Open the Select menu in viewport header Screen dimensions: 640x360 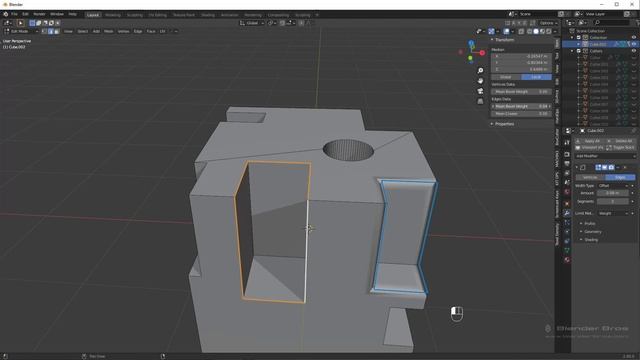82,31
